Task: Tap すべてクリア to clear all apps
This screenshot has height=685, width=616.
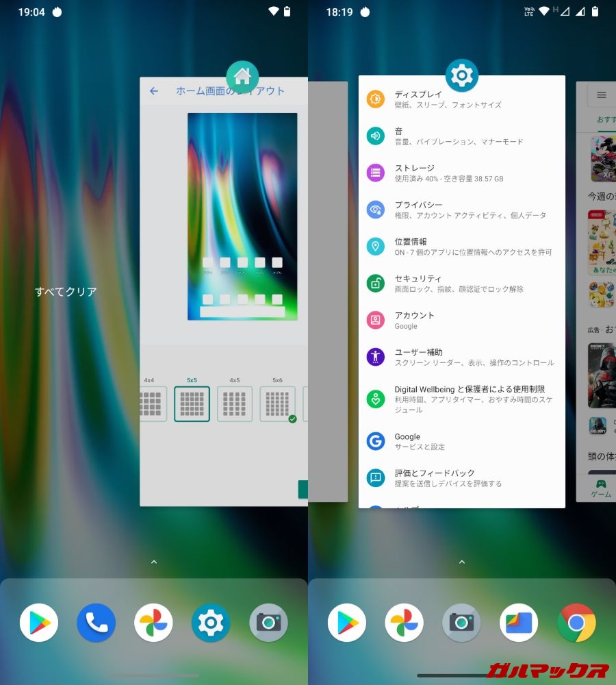Action: point(66,292)
